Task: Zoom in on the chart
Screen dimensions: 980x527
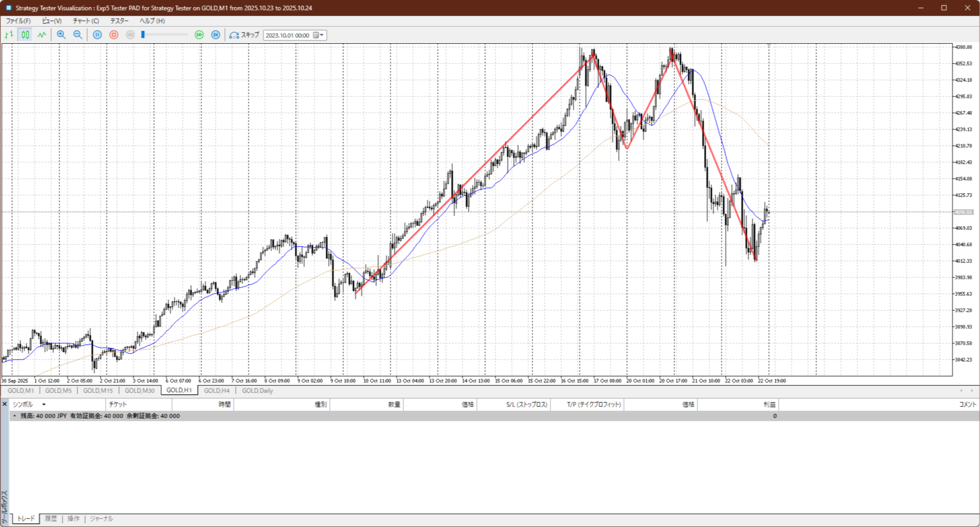Action: (61, 35)
